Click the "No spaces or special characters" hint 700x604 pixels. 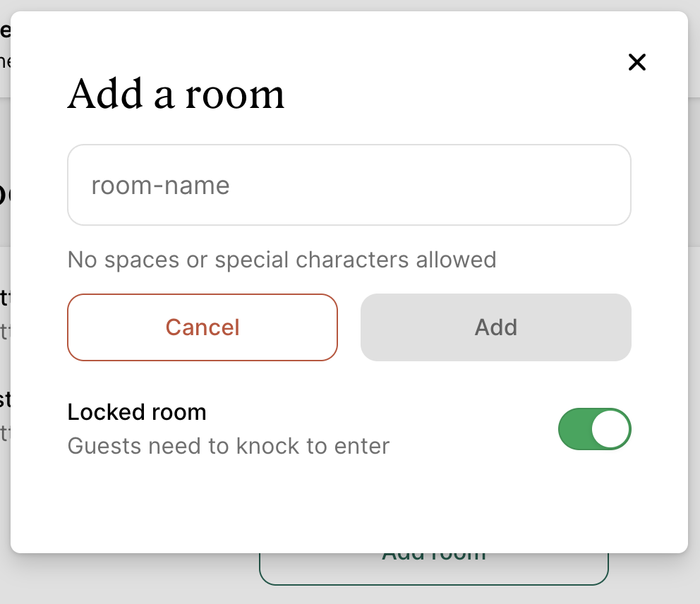pos(282,260)
